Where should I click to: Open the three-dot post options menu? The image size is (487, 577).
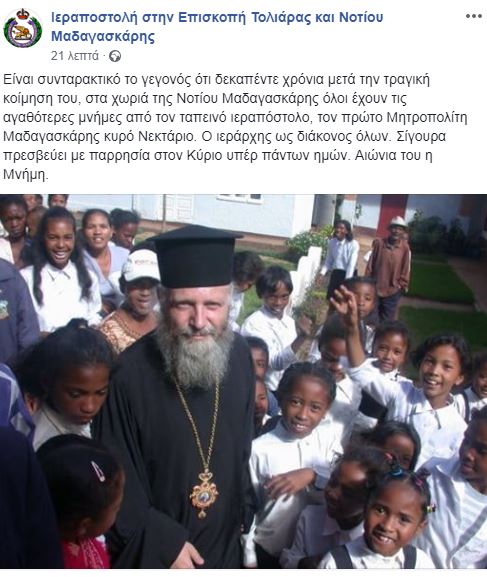pyautogui.click(x=473, y=16)
